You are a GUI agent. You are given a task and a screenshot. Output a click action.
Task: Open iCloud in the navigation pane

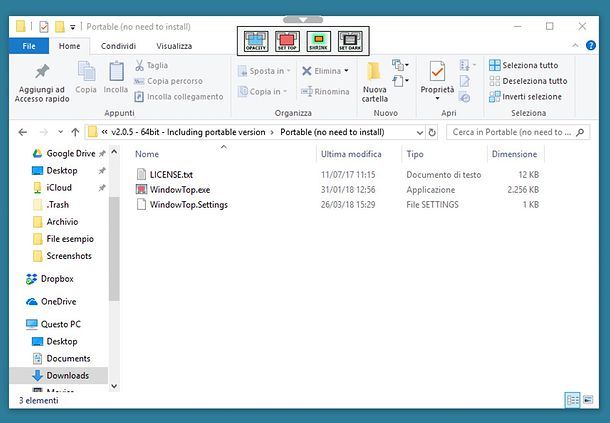pyautogui.click(x=59, y=188)
